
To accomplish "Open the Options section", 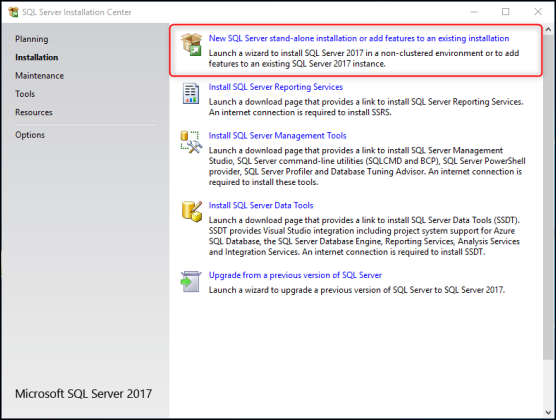I will pos(30,135).
